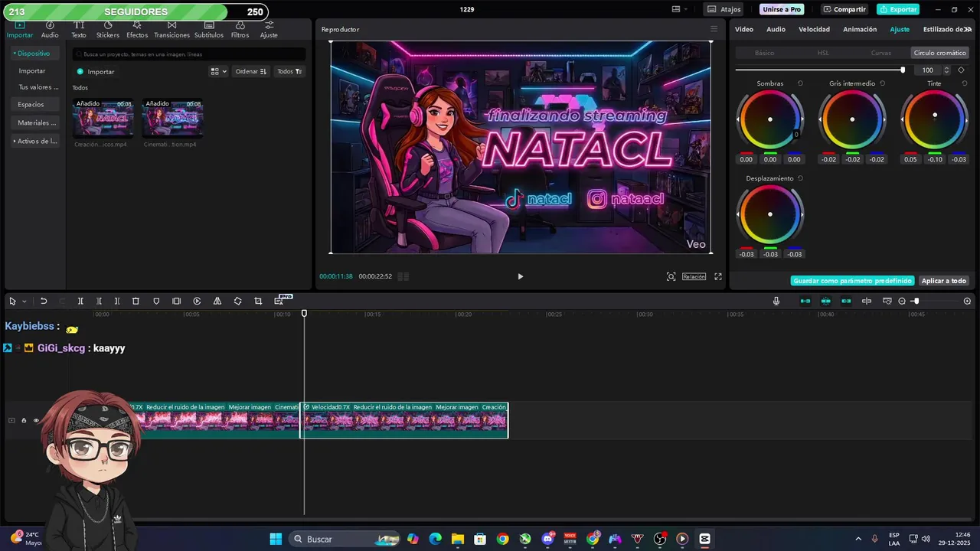Split the clip at the playhead

[80, 302]
